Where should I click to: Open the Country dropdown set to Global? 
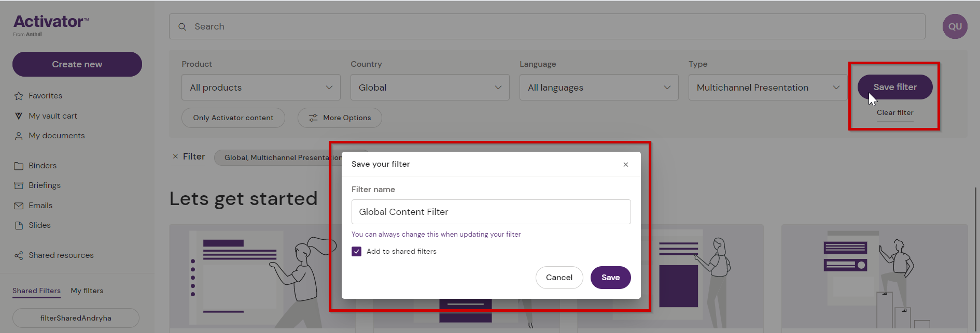(430, 88)
